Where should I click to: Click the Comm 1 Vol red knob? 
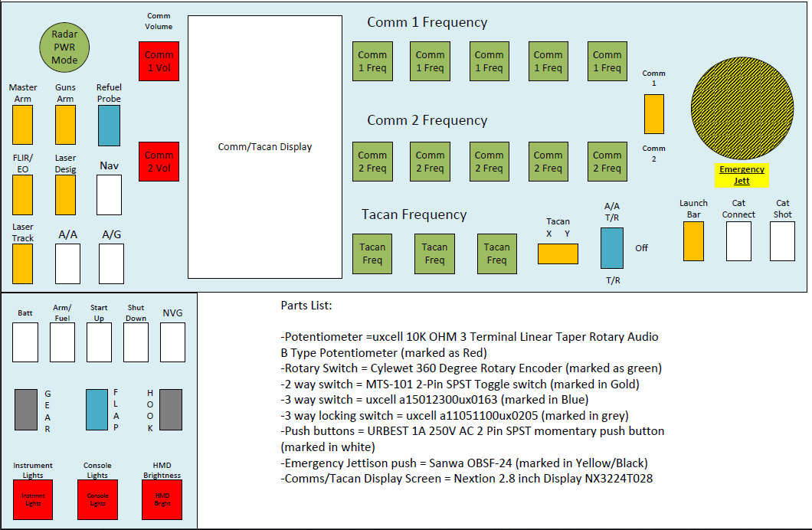(159, 61)
